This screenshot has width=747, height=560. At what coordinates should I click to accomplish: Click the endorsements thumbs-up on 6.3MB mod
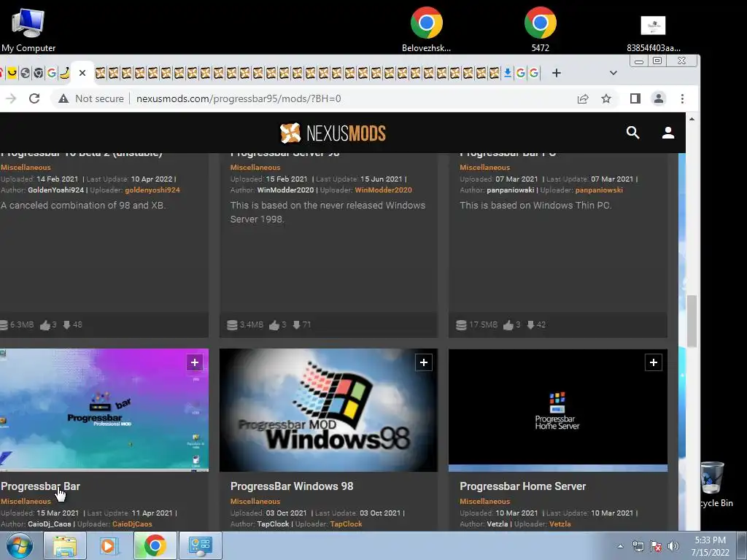45,324
